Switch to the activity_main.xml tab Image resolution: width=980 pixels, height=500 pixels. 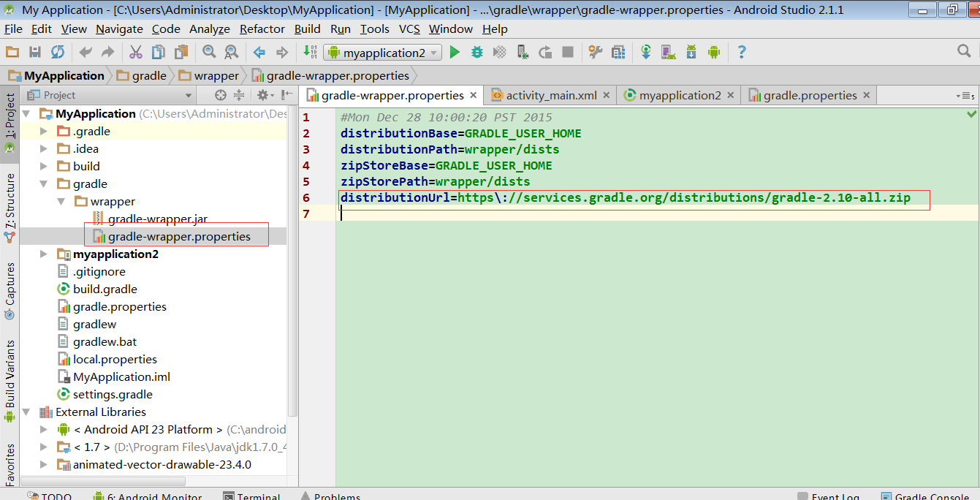[551, 95]
